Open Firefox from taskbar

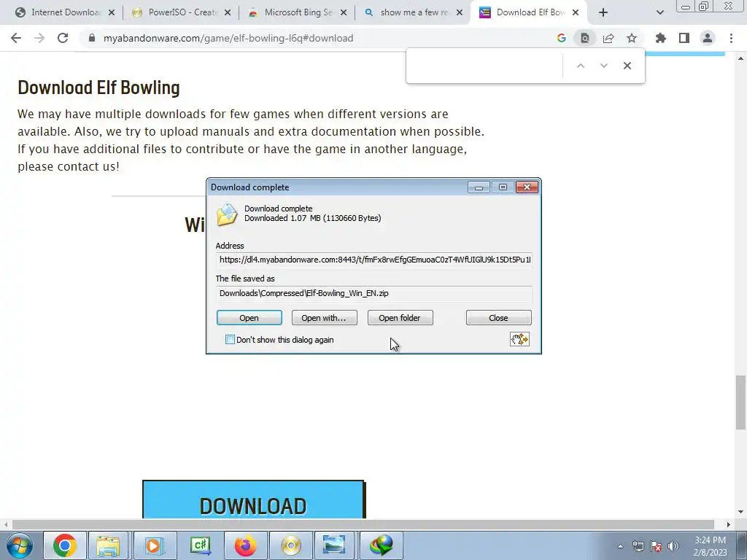click(245, 545)
